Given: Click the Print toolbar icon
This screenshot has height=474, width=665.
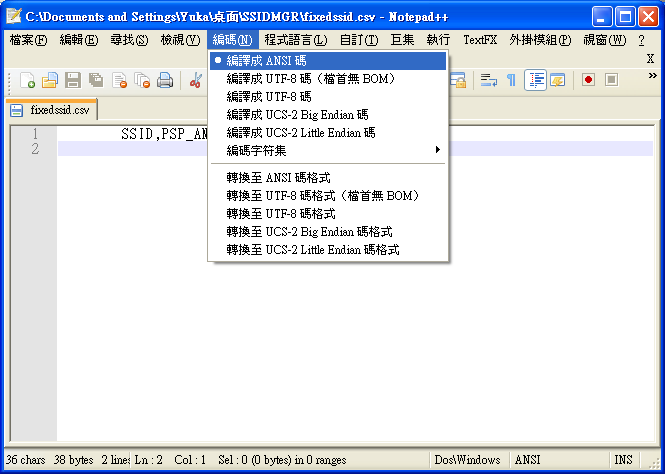Looking at the screenshot, I should [x=165, y=80].
